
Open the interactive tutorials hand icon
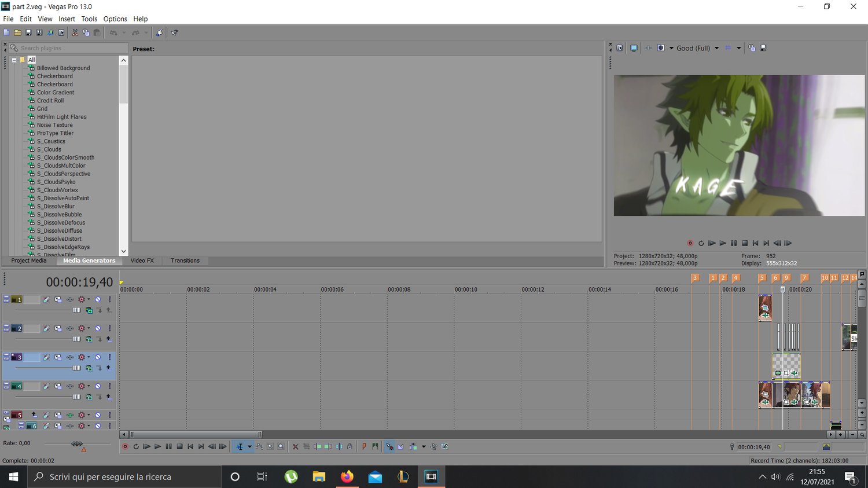pos(159,32)
